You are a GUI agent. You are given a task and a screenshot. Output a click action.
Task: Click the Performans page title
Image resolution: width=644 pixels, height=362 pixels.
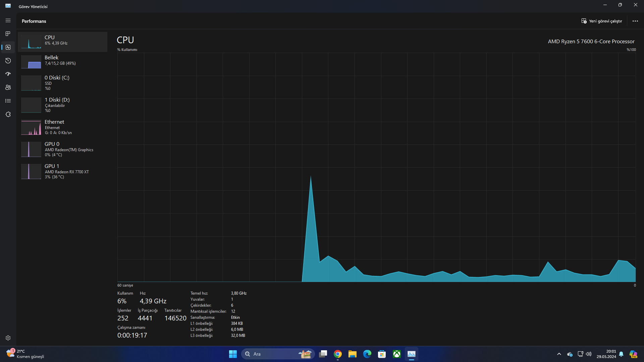click(34, 21)
